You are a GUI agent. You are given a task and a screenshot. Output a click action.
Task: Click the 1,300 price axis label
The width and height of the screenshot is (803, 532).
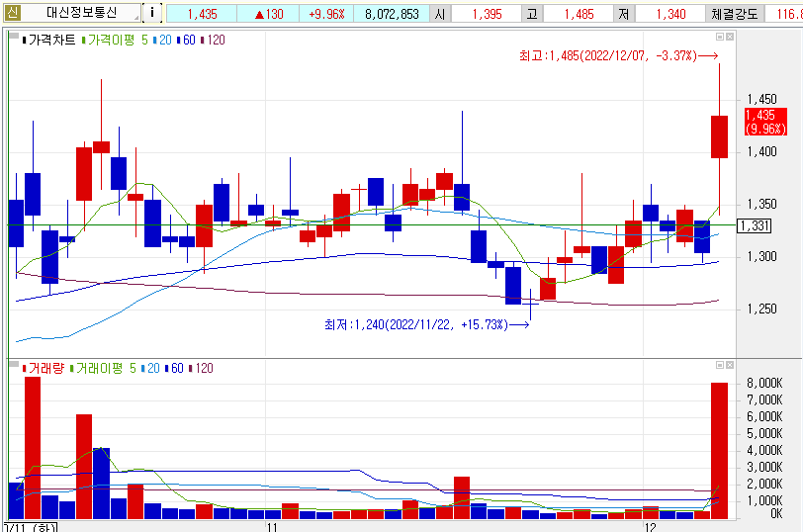coord(762,256)
